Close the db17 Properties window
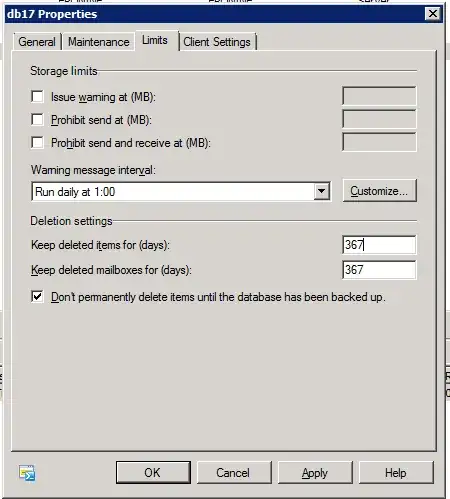This screenshot has height=499, width=450. [433, 14]
